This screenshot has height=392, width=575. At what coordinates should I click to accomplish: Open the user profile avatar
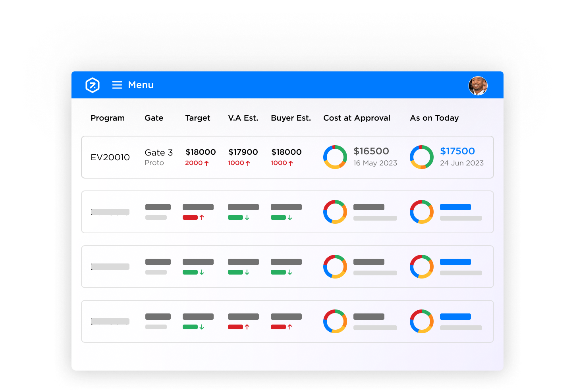pos(478,86)
